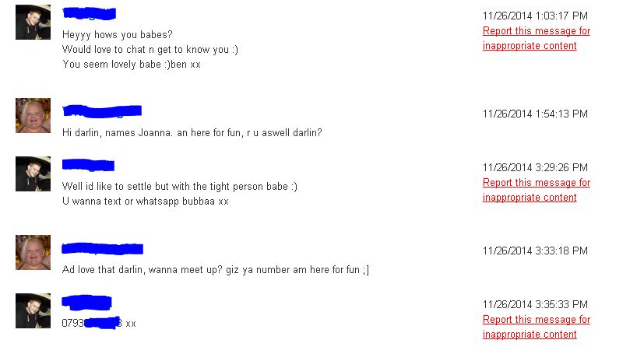Open redacted username above the phone number message
Viewport: 644px width, 354px height.
tap(86, 302)
